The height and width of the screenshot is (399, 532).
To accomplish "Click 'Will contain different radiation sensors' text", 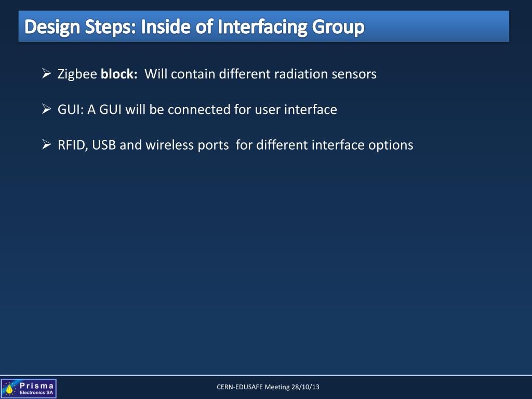I will click(x=260, y=74).
